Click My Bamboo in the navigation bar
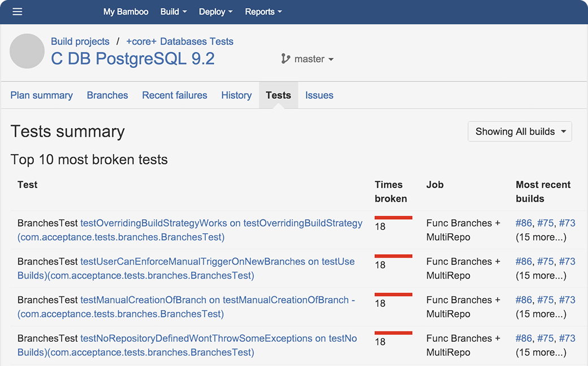588x366 pixels. [x=126, y=11]
